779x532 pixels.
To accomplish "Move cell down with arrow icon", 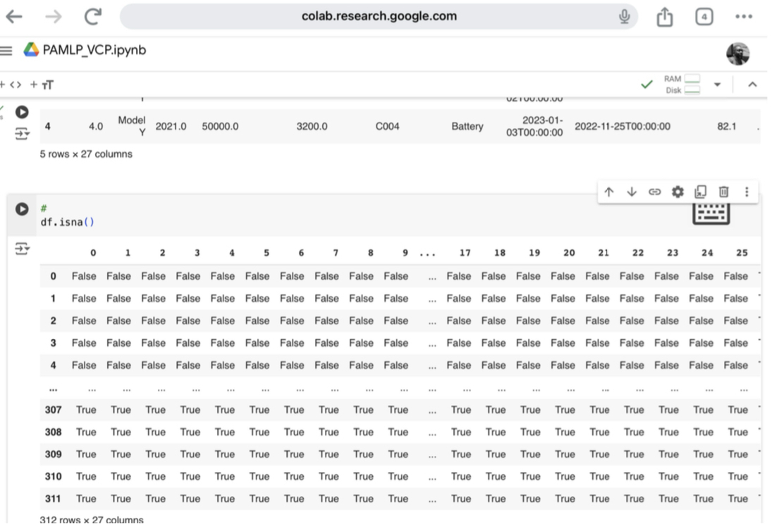I will tap(632, 192).
